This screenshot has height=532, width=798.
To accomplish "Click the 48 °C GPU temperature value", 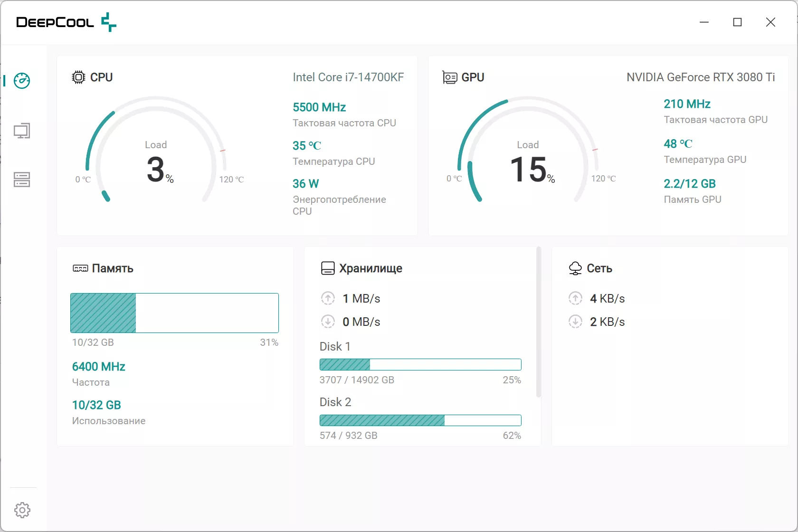I will 678,144.
